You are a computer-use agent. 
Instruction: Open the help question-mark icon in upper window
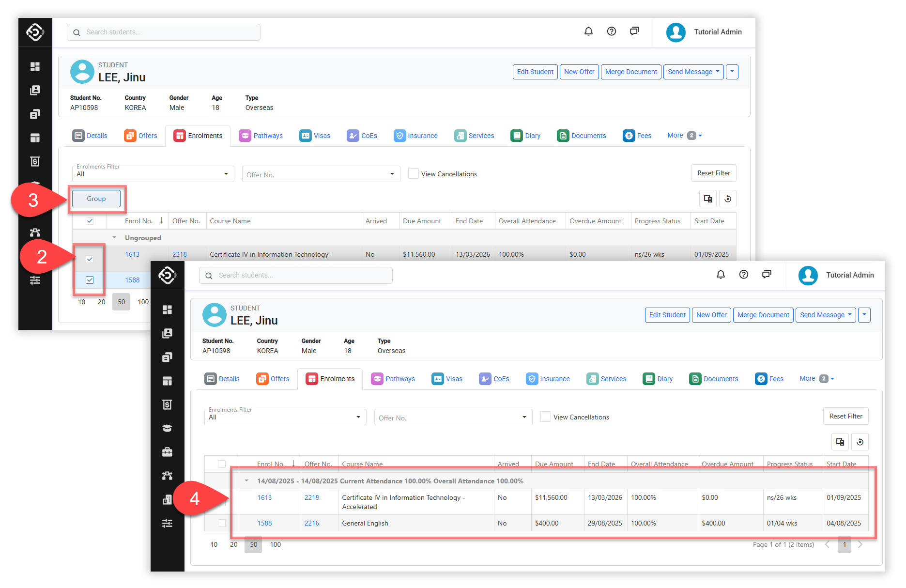click(612, 31)
